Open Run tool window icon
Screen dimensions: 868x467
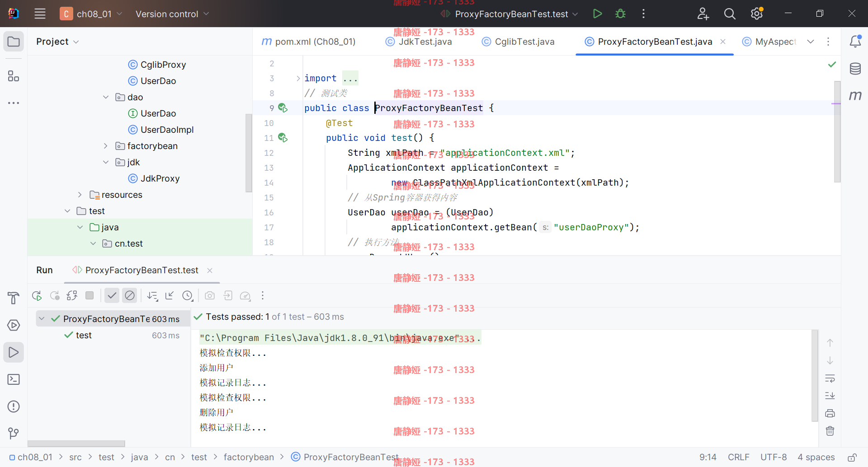tap(14, 352)
